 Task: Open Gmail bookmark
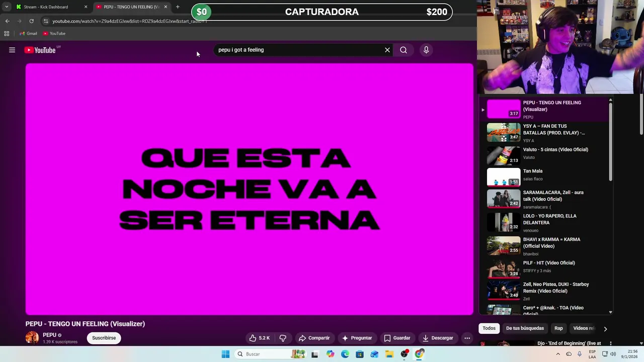(x=28, y=33)
